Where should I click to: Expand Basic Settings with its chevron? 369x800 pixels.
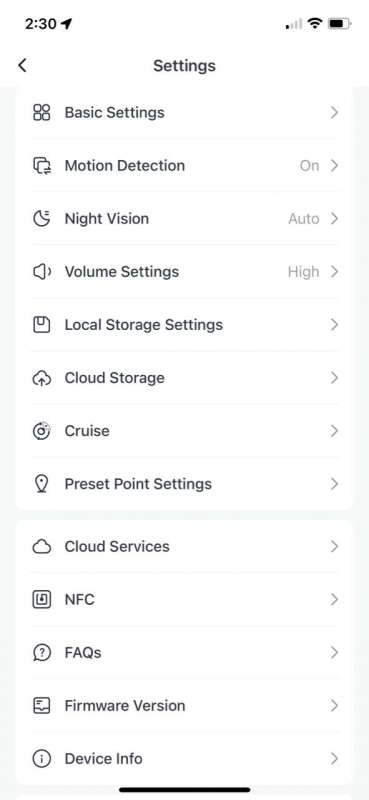(334, 112)
